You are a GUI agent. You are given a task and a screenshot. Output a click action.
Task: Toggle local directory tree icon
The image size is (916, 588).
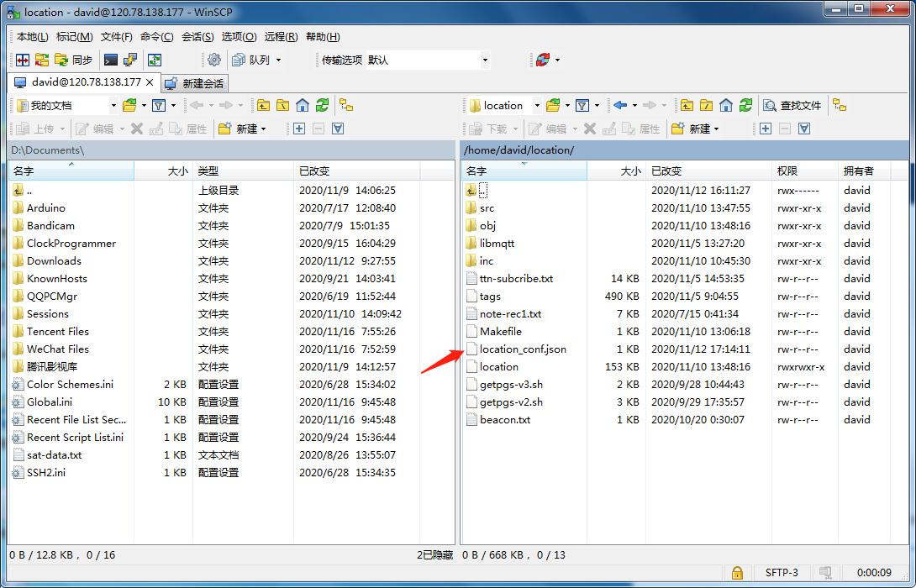click(x=347, y=106)
